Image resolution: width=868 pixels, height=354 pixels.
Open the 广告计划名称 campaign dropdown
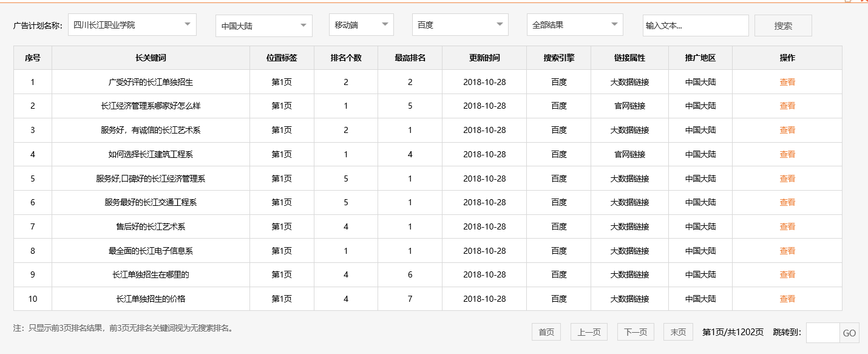point(134,24)
